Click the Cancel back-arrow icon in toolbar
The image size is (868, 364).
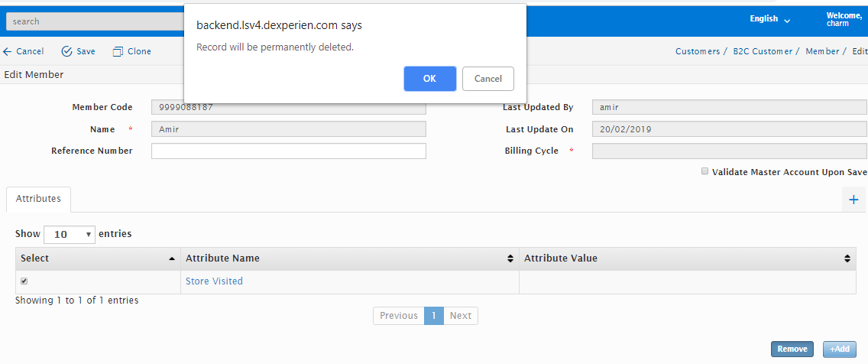[x=8, y=52]
